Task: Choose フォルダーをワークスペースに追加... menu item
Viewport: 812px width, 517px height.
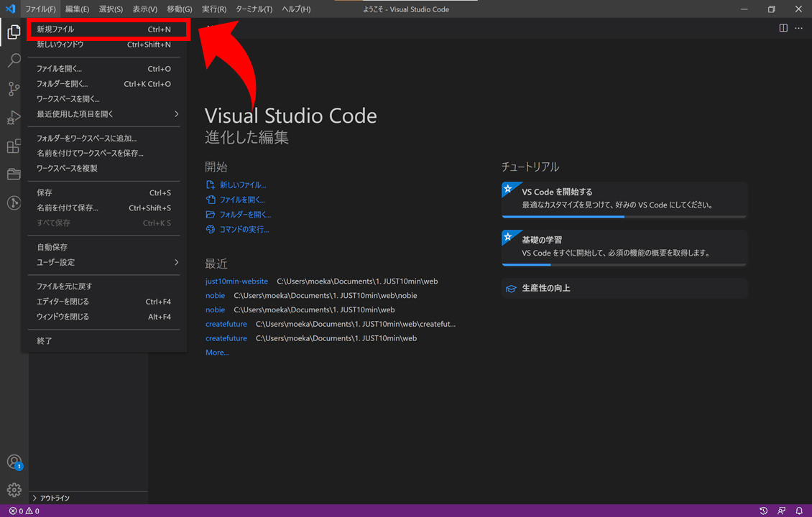Action: pyautogui.click(x=103, y=138)
